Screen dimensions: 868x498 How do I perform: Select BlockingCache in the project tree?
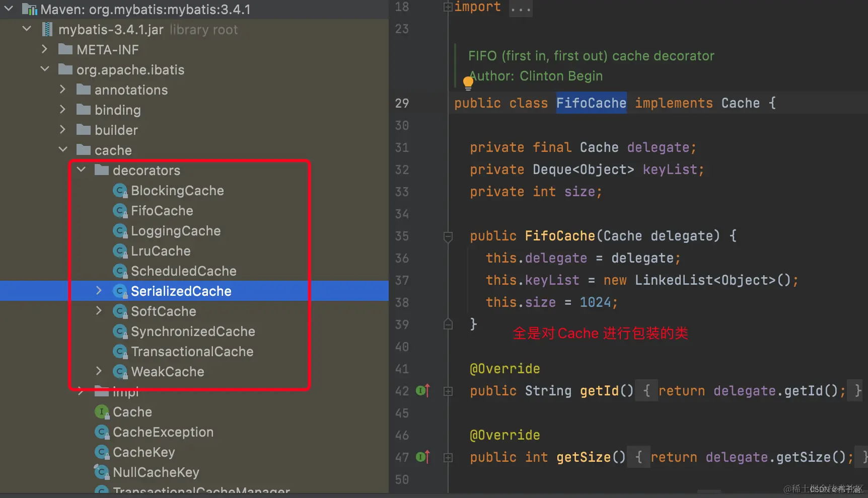(177, 191)
